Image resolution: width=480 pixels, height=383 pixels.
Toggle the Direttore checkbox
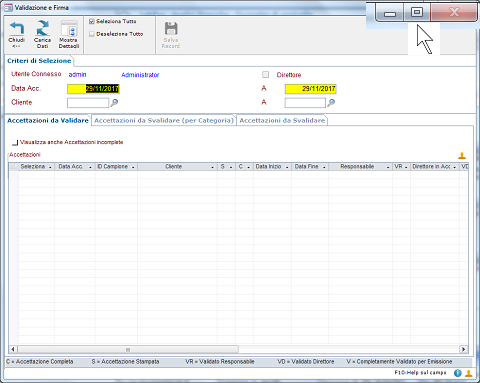point(265,75)
